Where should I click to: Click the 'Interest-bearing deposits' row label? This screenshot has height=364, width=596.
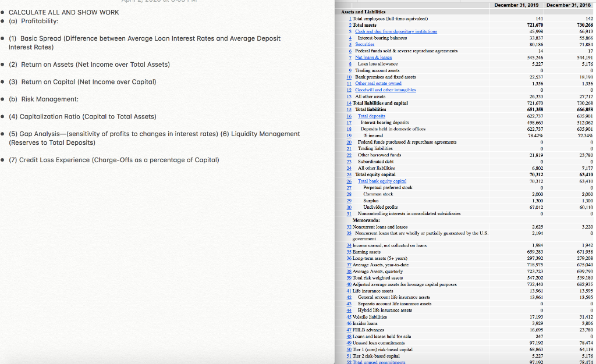(x=385, y=122)
